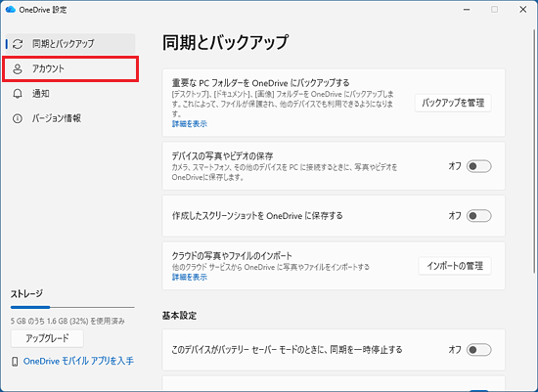538x392 pixels.
Task: Click the インポートの管理 button
Action: point(455,266)
